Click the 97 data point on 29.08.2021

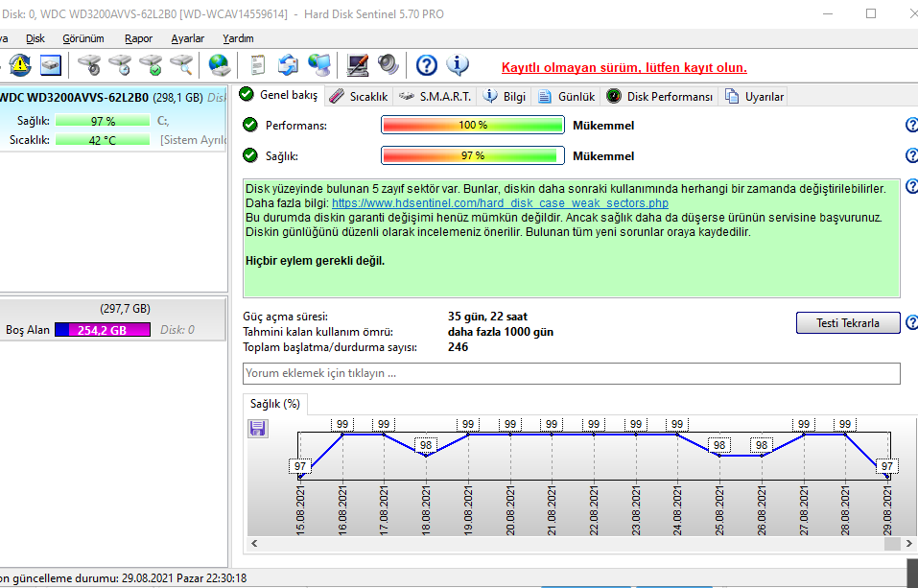(x=887, y=476)
